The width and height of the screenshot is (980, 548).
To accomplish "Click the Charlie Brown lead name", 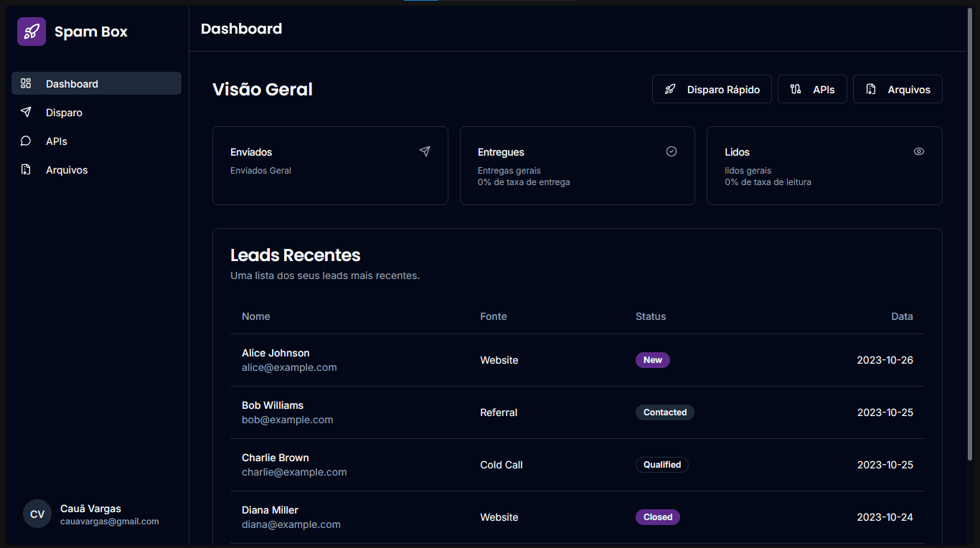I will 275,458.
